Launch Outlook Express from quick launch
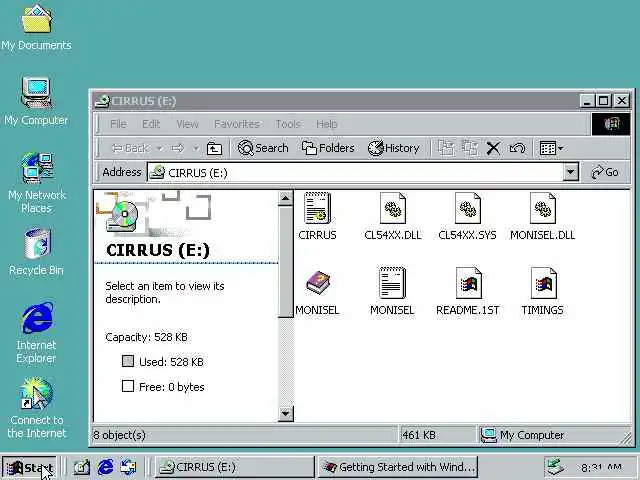This screenshot has width=640, height=480. pos(129,467)
